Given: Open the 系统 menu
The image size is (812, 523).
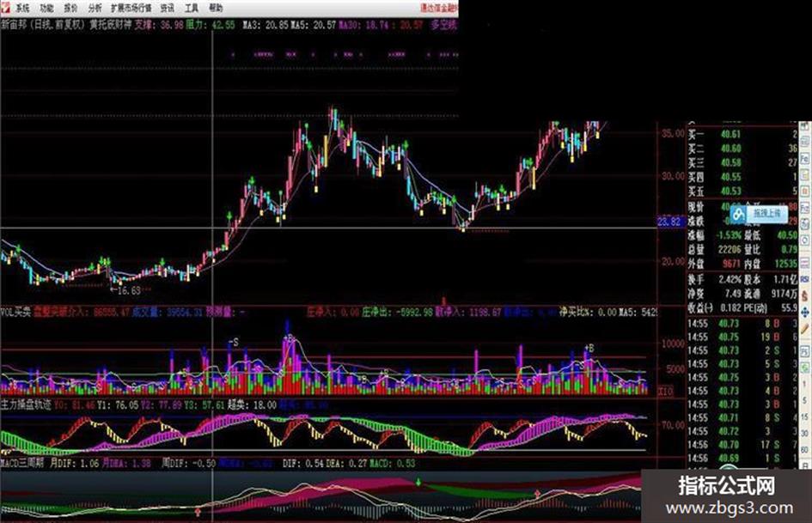Looking at the screenshot, I should 22,8.
